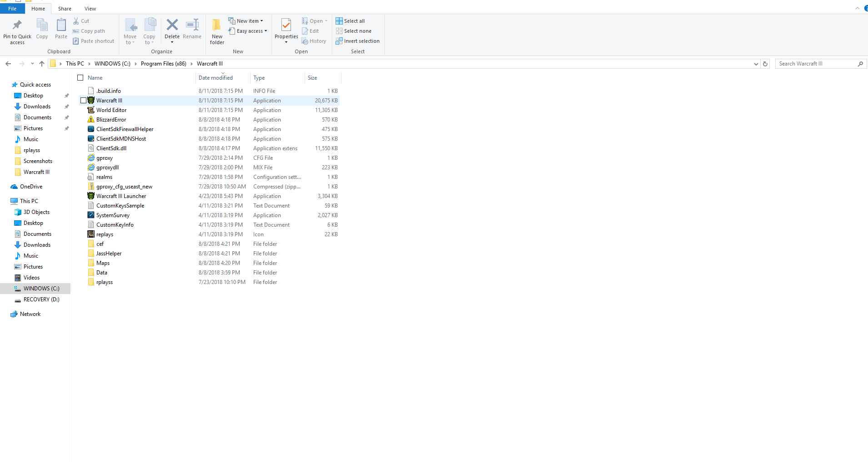
Task: Select the World Editor application icon
Action: click(91, 110)
